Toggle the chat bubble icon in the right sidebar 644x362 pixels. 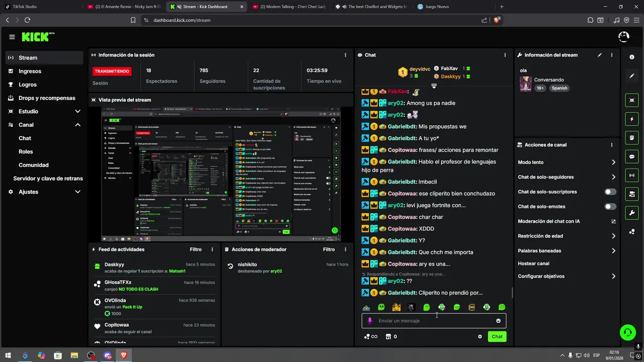(x=632, y=157)
